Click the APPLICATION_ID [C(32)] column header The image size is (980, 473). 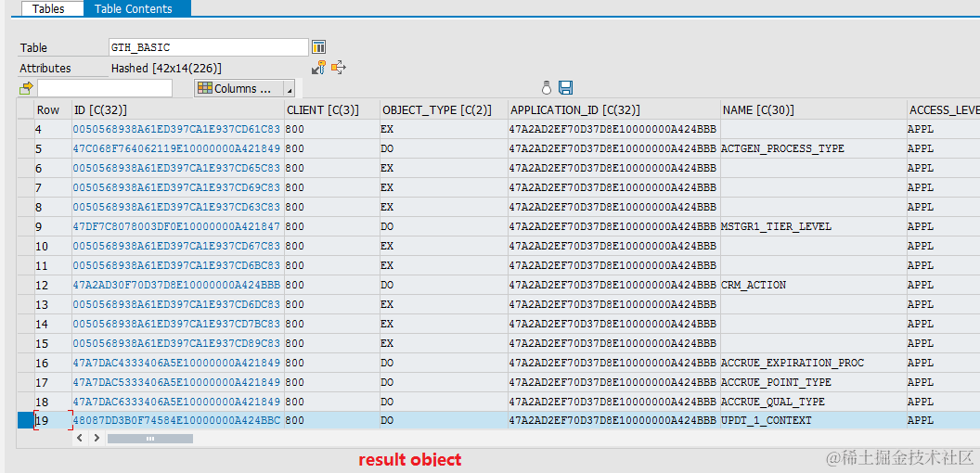tap(613, 110)
